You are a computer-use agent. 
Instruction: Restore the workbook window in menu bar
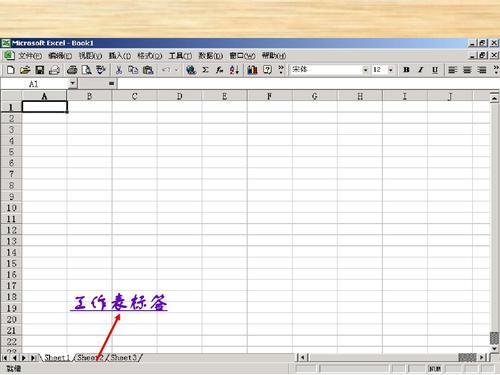tap(484, 55)
